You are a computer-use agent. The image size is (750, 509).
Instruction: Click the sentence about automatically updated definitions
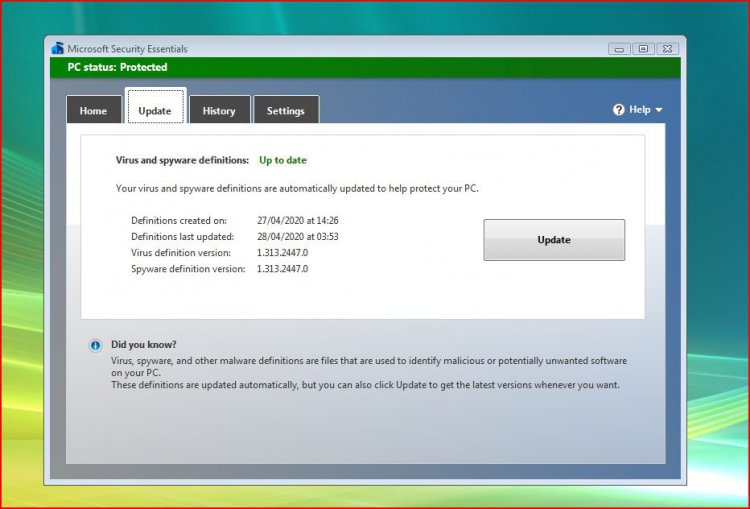click(x=297, y=188)
